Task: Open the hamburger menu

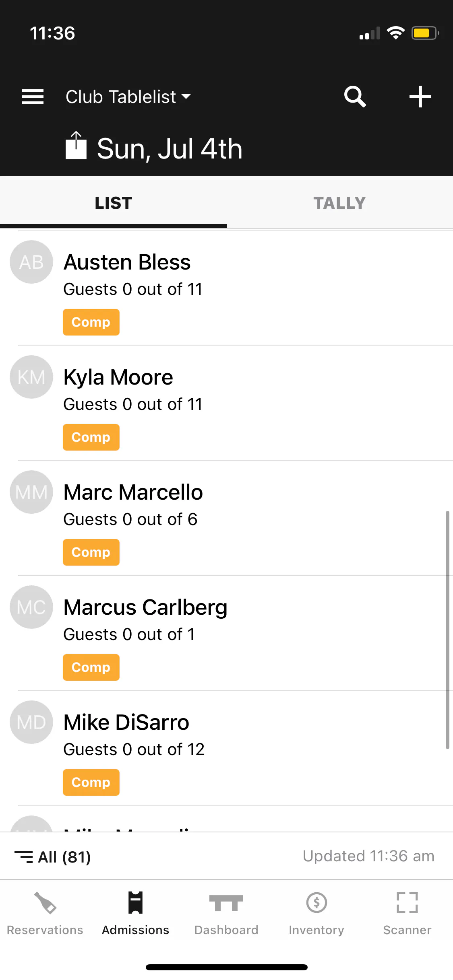Action: tap(32, 97)
